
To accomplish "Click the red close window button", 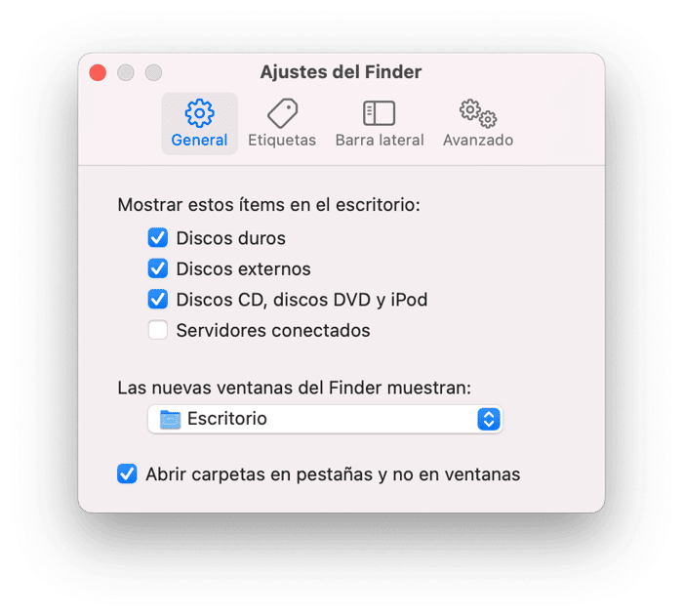I will 98,72.
